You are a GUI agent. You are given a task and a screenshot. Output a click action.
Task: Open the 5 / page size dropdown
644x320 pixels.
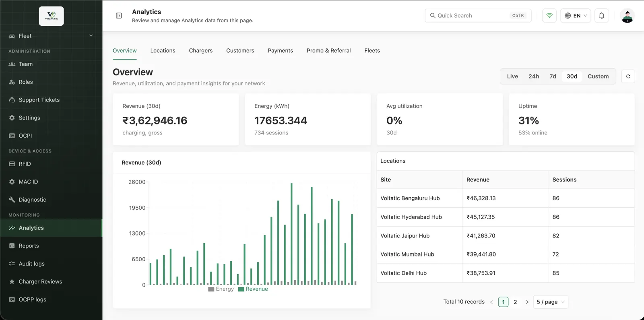551,302
